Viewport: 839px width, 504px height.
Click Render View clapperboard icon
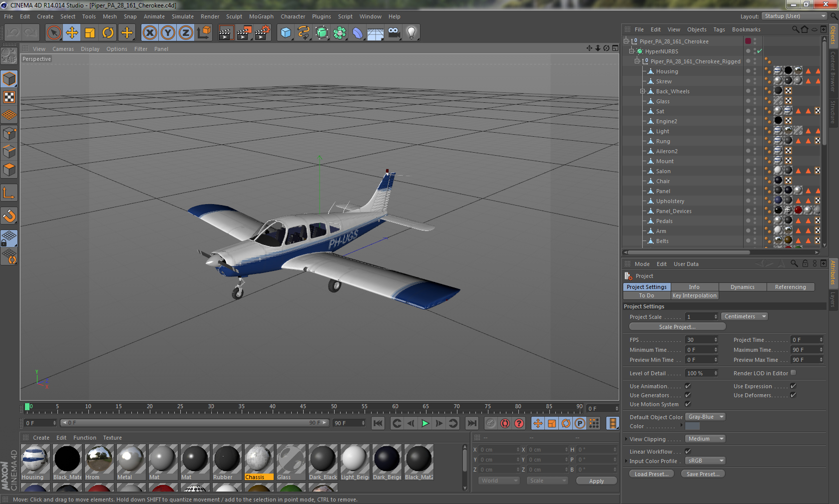tap(226, 33)
